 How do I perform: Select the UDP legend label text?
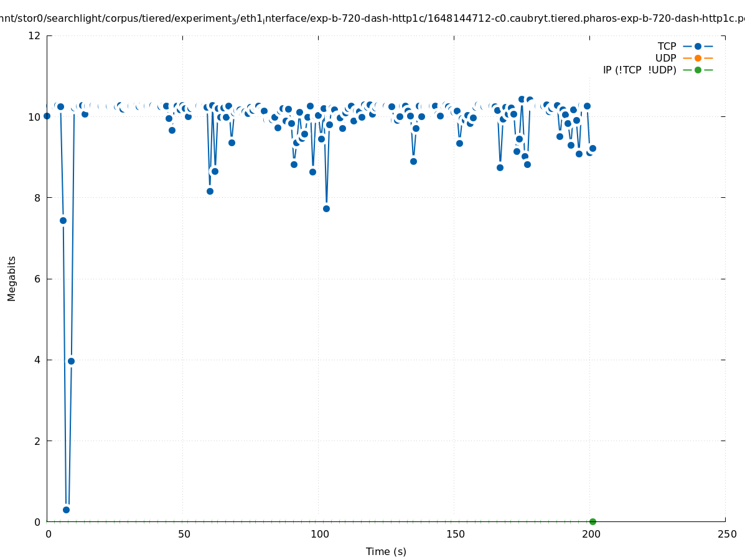(x=665, y=58)
